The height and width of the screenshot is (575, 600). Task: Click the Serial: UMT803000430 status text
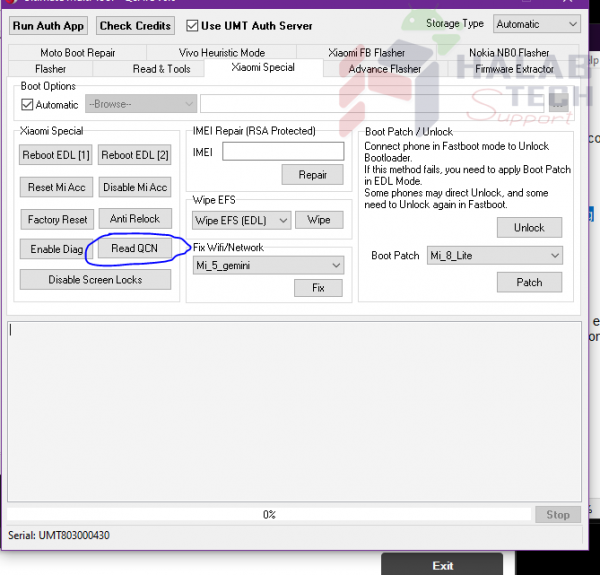(59, 535)
